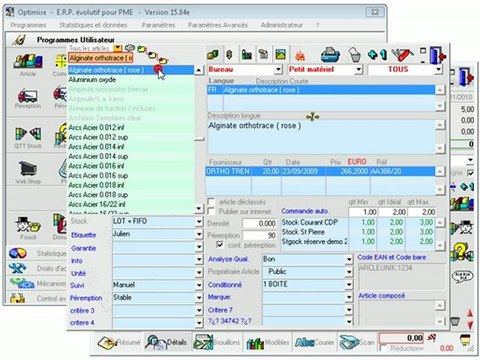Screen dimensions: 480x360
Task: Switch to the Résumé tab
Action: click(119, 342)
